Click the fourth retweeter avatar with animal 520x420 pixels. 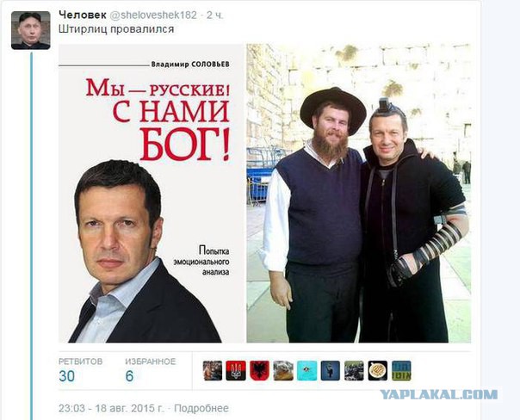click(x=283, y=371)
